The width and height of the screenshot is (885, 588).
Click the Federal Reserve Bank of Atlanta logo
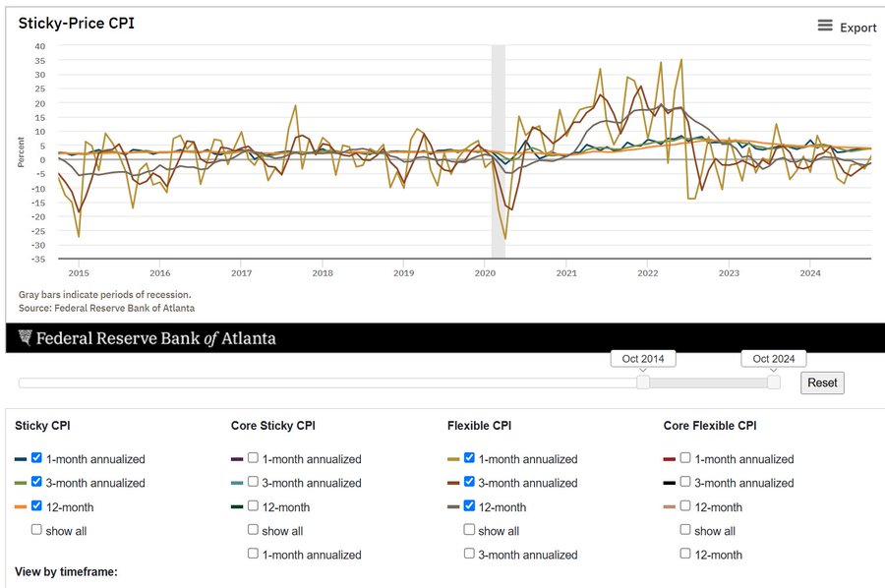coord(147,338)
